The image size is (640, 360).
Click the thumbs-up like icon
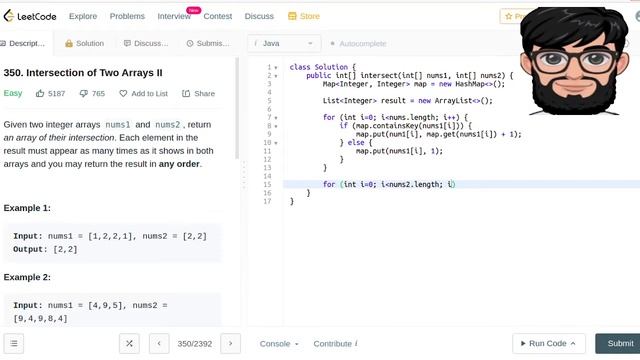pyautogui.click(x=40, y=93)
